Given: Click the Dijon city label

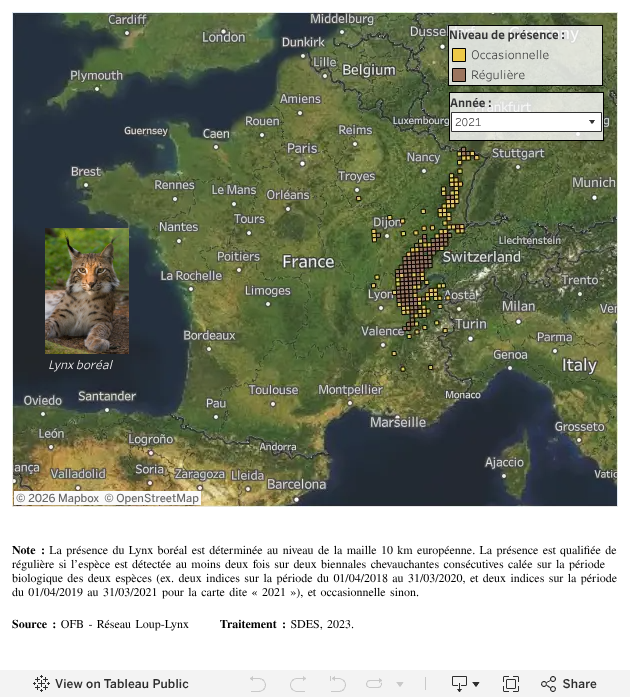Looking at the screenshot, I should click(x=387, y=222).
